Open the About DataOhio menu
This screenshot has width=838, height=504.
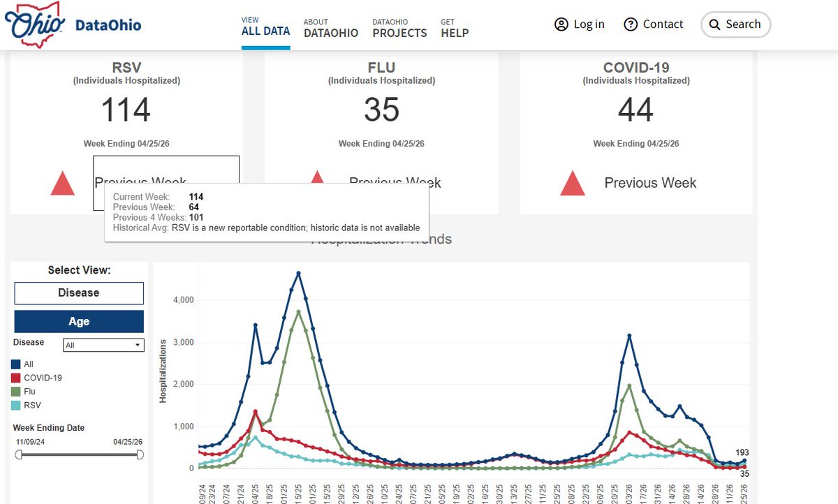pos(331,28)
